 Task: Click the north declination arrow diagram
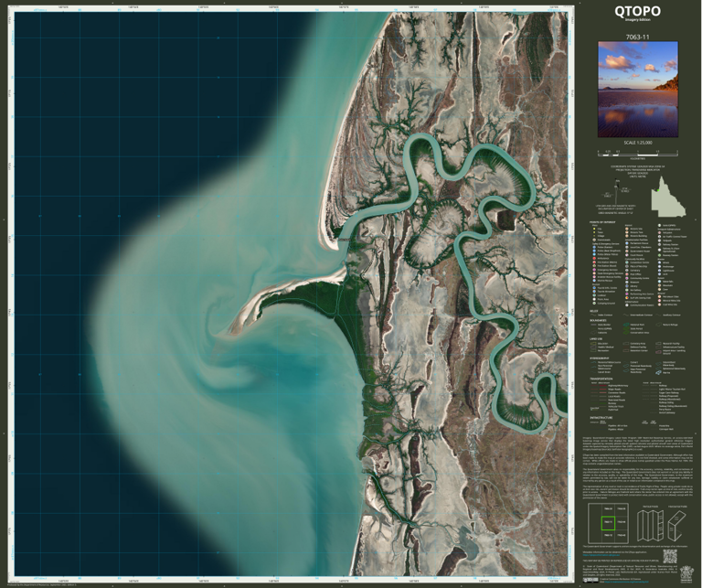click(x=617, y=190)
